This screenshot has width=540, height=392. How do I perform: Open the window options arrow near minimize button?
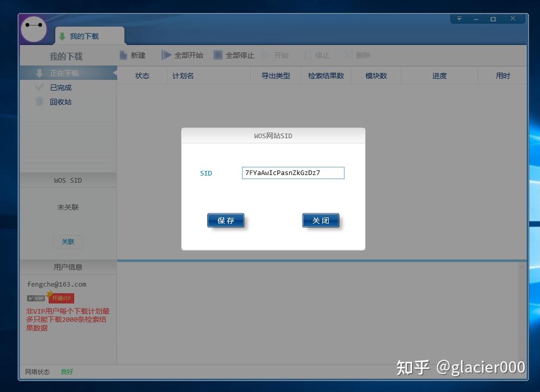[x=459, y=18]
